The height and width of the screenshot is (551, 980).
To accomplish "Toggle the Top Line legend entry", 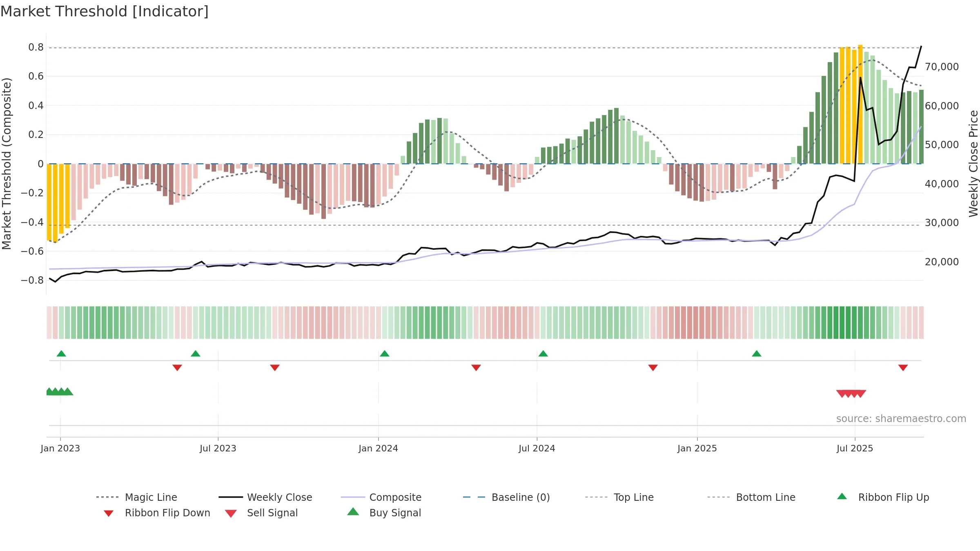I will coord(619,497).
